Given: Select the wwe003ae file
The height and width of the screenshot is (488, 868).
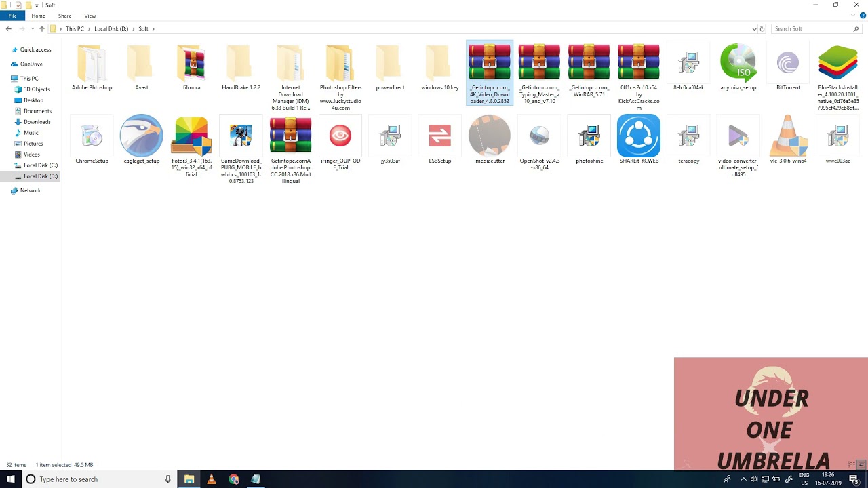Looking at the screenshot, I should [x=838, y=141].
